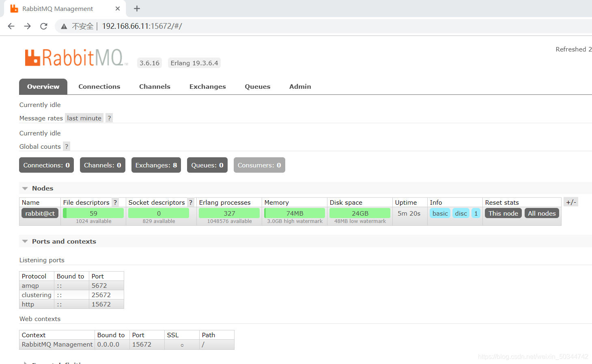
Task: Click Bound to value 0.0.0.0
Action: [108, 345]
